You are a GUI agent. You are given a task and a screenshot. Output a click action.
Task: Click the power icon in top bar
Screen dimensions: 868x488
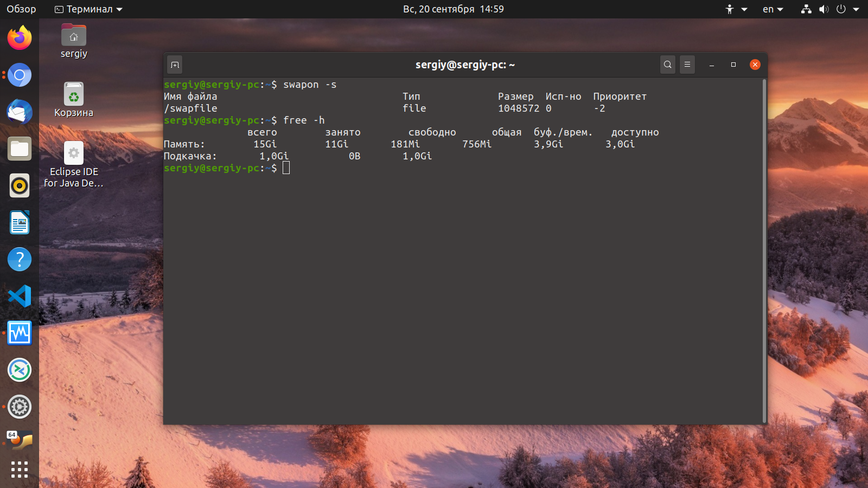841,9
